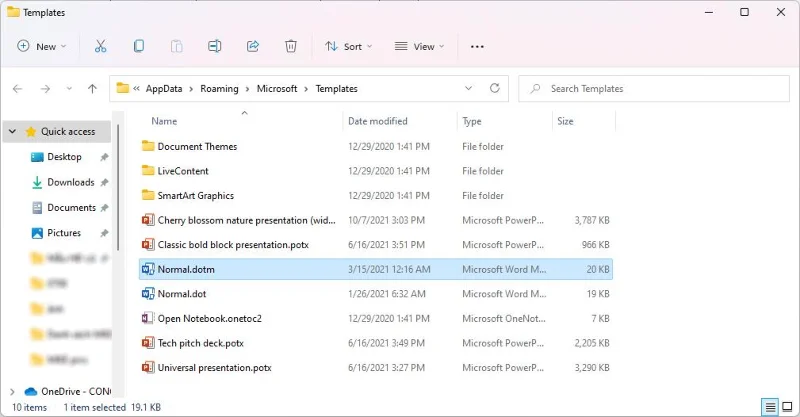Open the See more three-dots menu
This screenshot has width=800, height=417.
477,46
